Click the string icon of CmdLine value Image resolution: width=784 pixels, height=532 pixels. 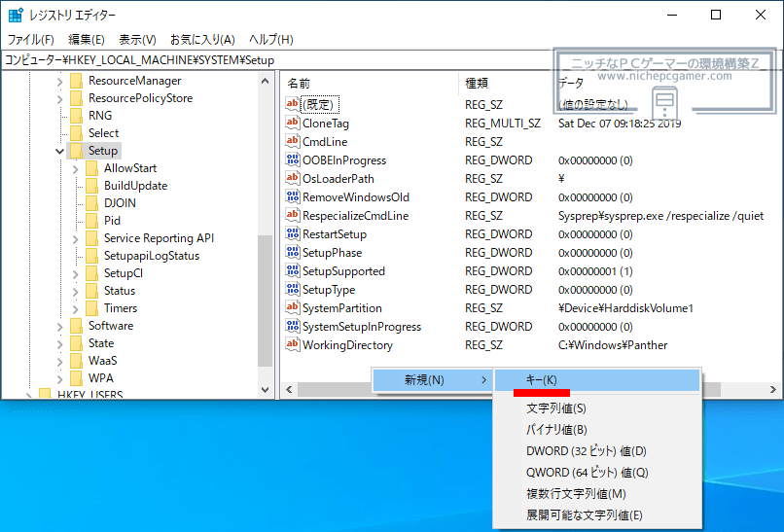coord(293,140)
